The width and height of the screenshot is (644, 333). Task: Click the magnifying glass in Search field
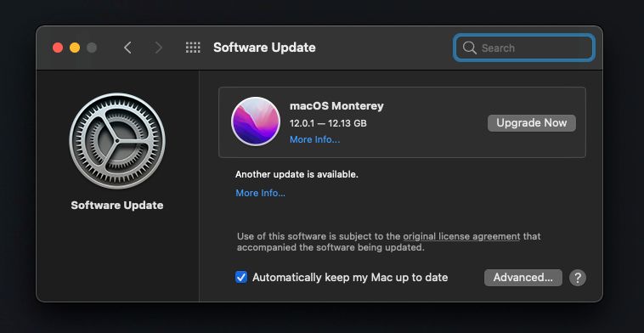[x=470, y=48]
